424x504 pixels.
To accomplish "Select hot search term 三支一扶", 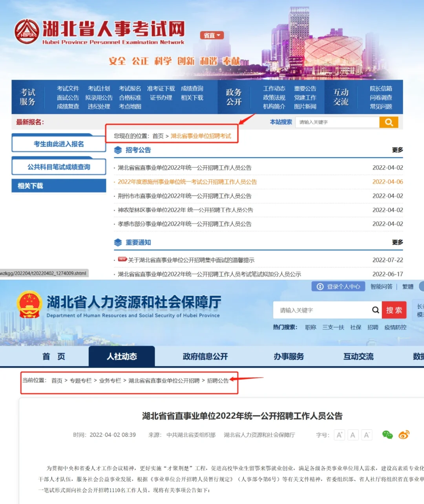I will pos(333,327).
